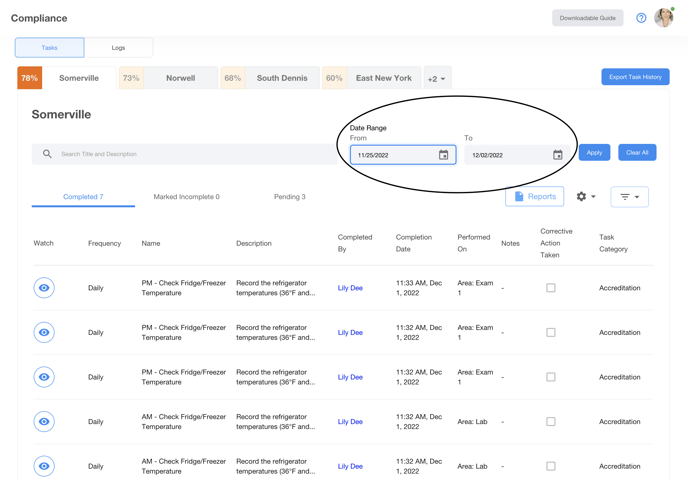Click the 78% Somerville compliance badge
688x481 pixels.
[30, 78]
